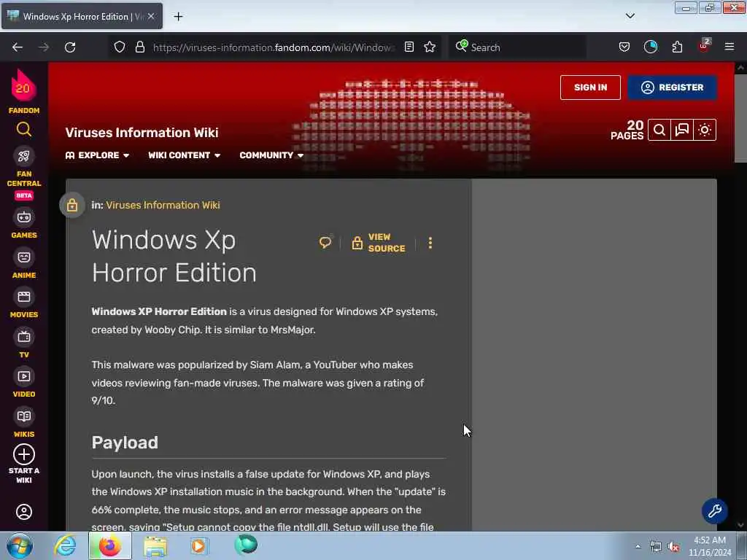Click the muted volume tray icon
The width and height of the screenshot is (747, 560).
pos(673,547)
